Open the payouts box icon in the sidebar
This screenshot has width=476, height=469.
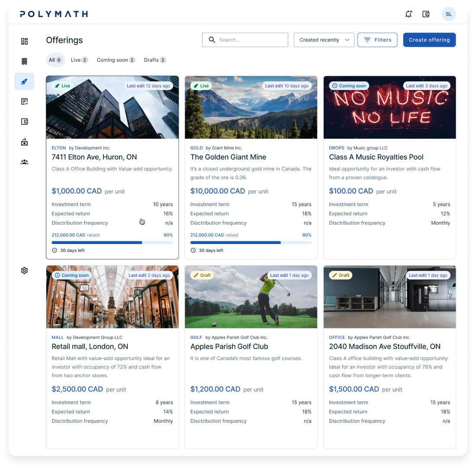(24, 142)
